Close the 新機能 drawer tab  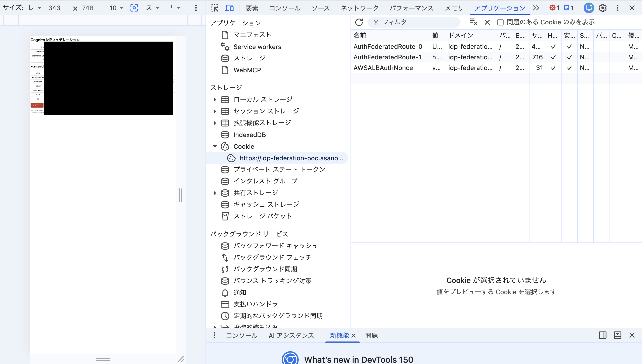click(x=353, y=336)
